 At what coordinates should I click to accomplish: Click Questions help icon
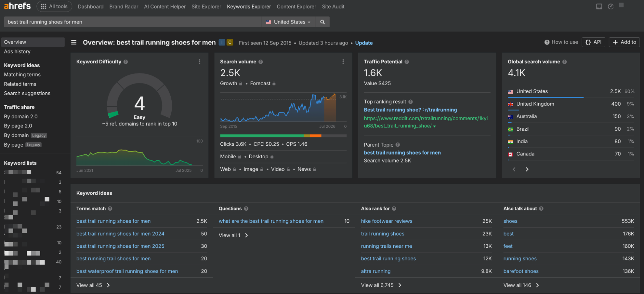246,208
